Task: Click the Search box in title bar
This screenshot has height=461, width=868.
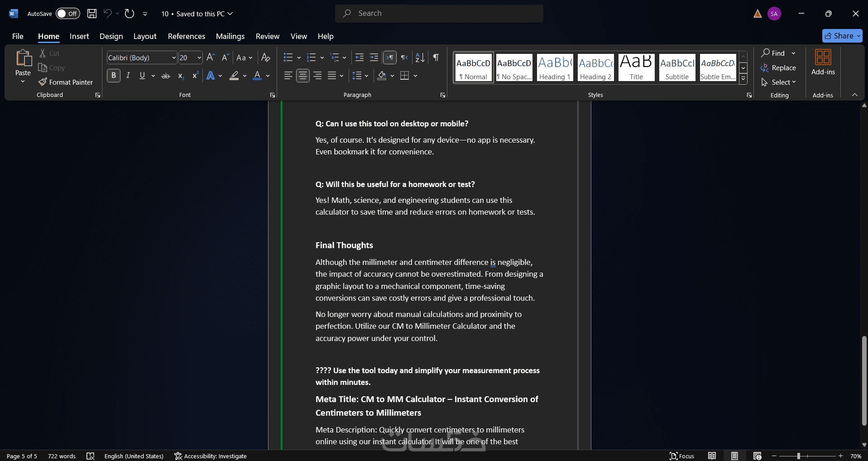Action: 439,14
